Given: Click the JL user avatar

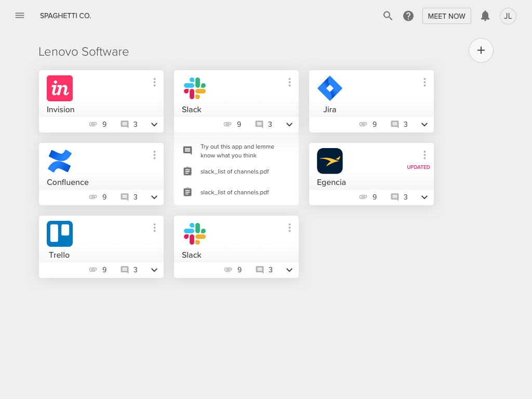Looking at the screenshot, I should pos(508,16).
